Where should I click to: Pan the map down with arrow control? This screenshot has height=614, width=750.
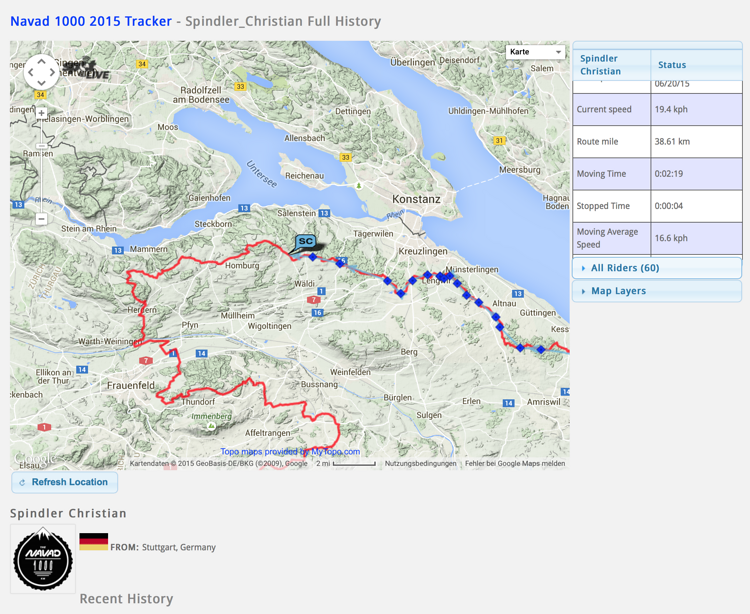(x=42, y=83)
